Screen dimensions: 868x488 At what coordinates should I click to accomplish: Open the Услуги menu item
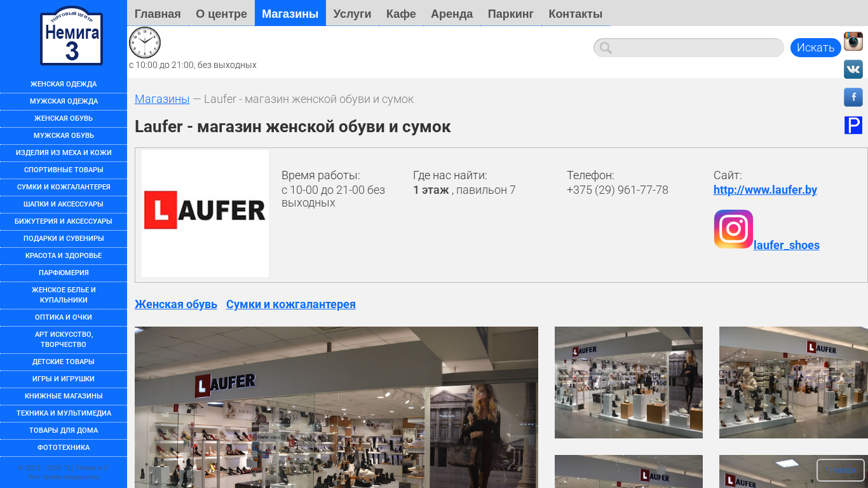coord(352,13)
